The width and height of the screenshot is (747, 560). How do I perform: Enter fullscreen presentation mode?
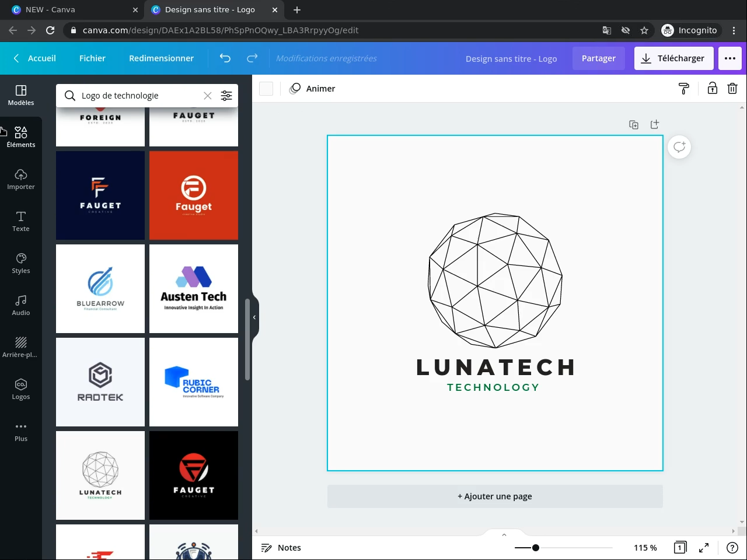point(704,548)
